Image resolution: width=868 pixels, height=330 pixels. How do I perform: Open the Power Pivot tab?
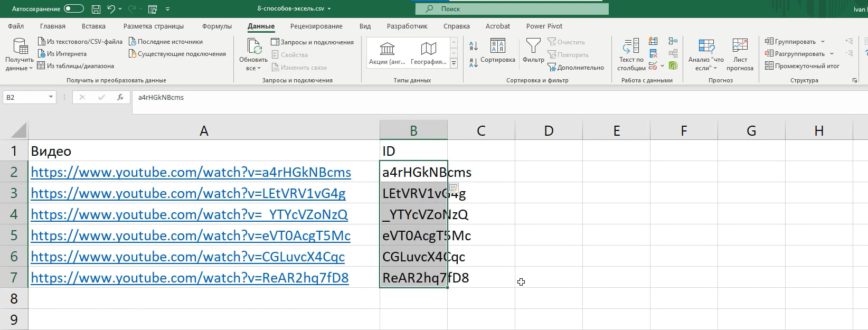(x=544, y=26)
